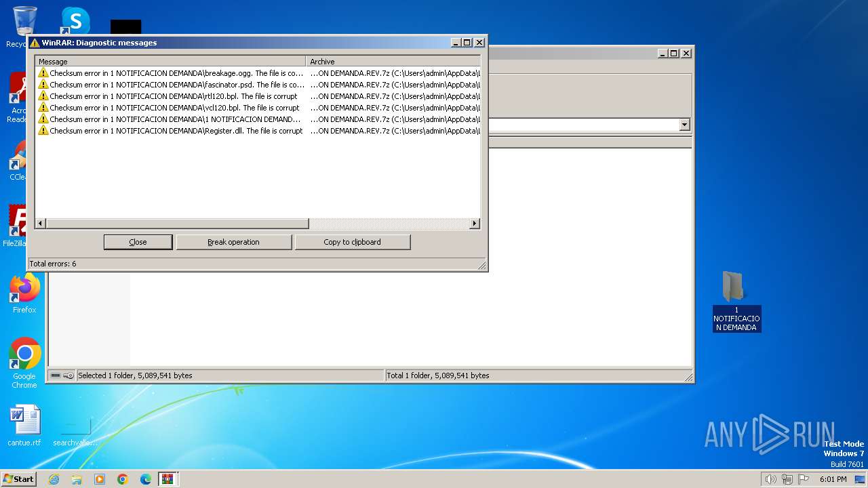Open Chrome from the taskbar
Screen dimensions: 868x488
click(x=123, y=479)
